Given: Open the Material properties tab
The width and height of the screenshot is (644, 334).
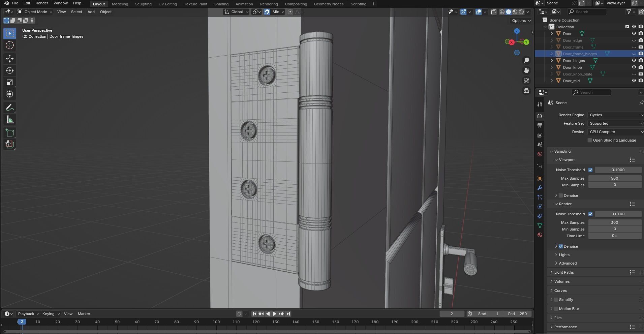Looking at the screenshot, I should point(540,235).
